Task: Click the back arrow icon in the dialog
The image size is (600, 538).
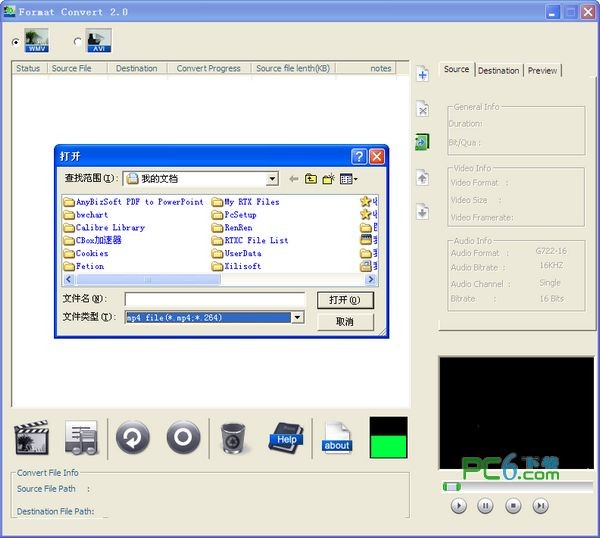Action: tap(294, 179)
